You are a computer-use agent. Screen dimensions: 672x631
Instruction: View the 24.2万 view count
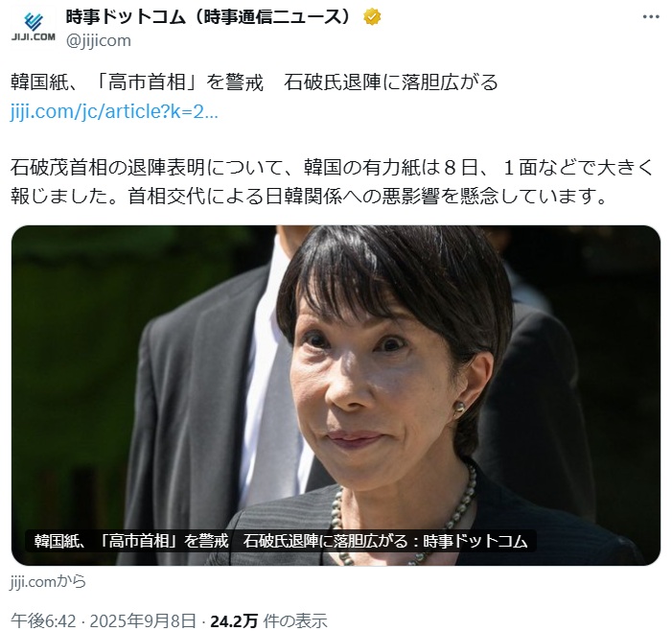coord(234,620)
